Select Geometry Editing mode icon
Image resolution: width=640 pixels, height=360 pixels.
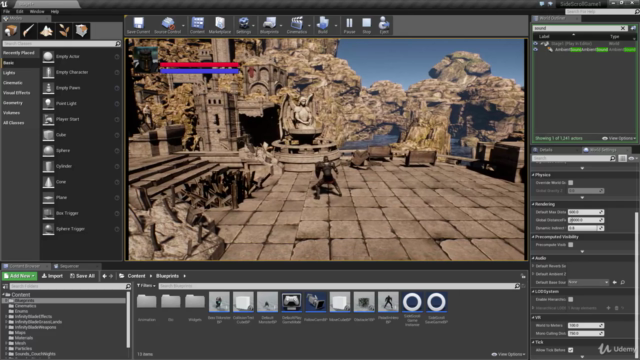pos(82,31)
